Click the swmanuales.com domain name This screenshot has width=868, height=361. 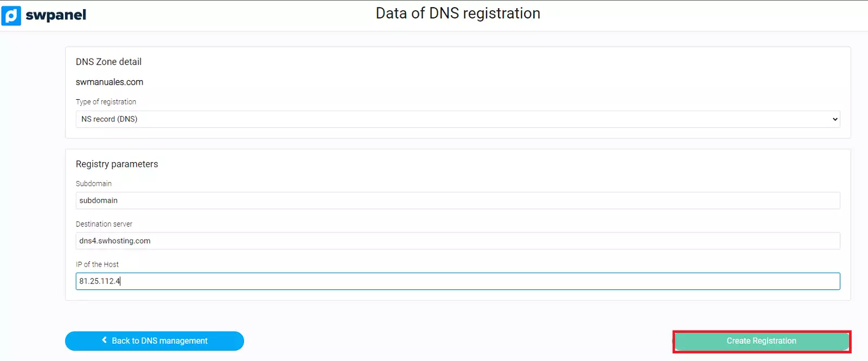[110, 82]
